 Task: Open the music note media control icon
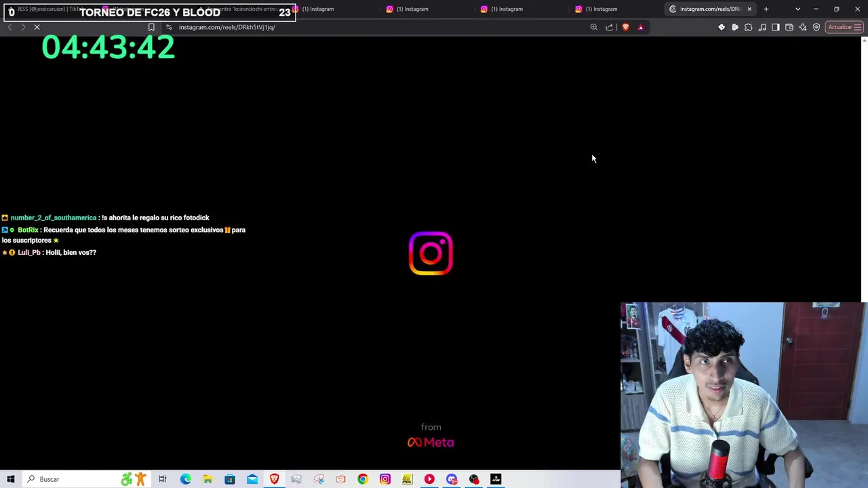[x=762, y=27]
